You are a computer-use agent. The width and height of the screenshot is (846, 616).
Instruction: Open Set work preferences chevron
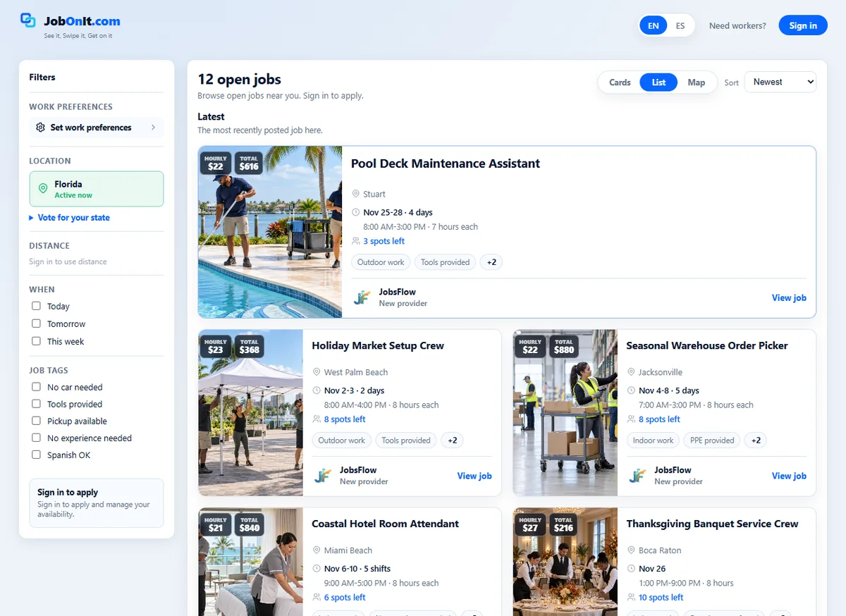click(153, 128)
